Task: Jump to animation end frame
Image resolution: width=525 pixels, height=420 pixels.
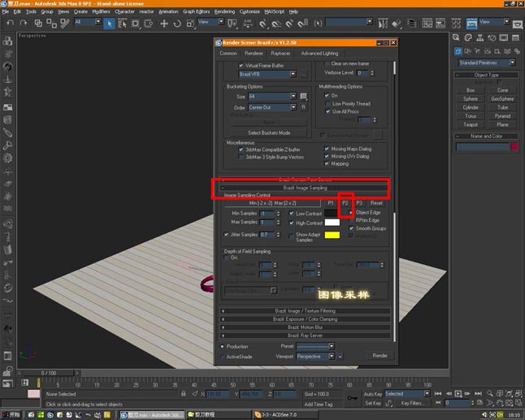Action: point(478,393)
